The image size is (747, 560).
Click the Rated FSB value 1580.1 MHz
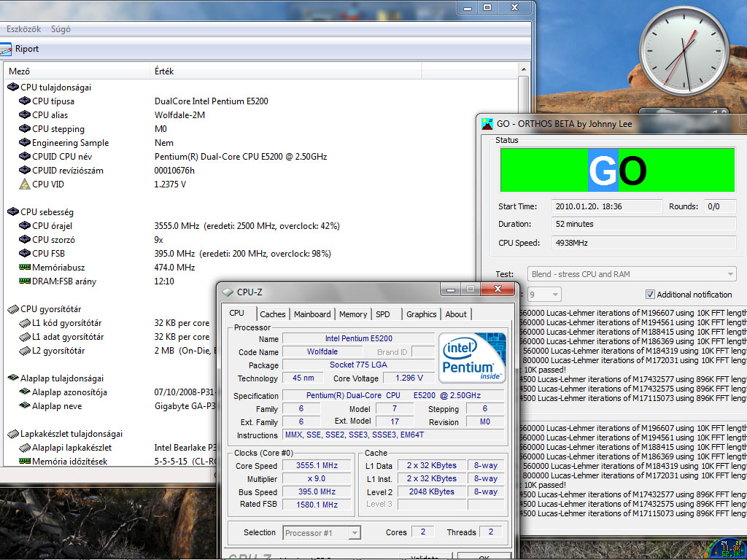[317, 505]
